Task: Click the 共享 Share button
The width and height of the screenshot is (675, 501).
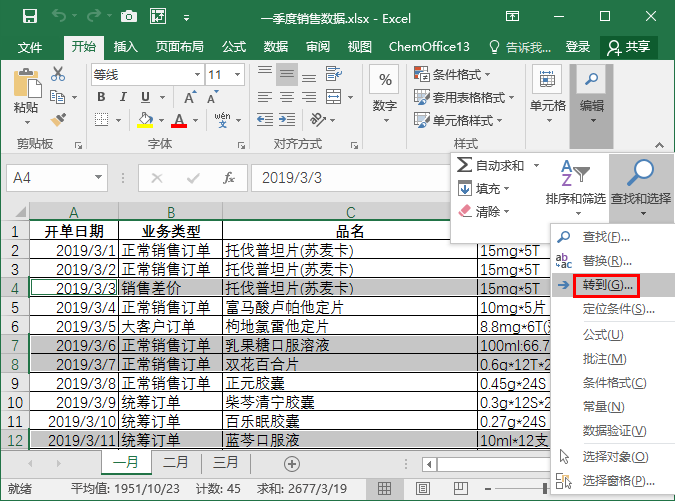Action: [x=629, y=47]
